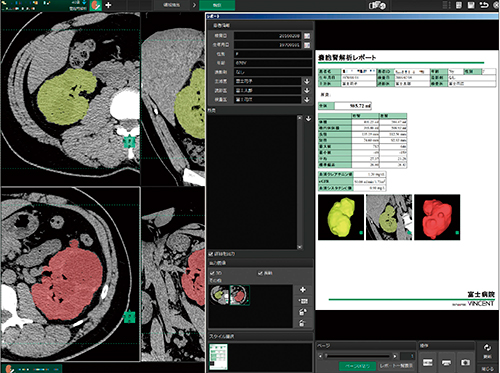Click the add image plus icon beside thumbnails
The height and width of the screenshot is (373, 500).
pyautogui.click(x=303, y=290)
